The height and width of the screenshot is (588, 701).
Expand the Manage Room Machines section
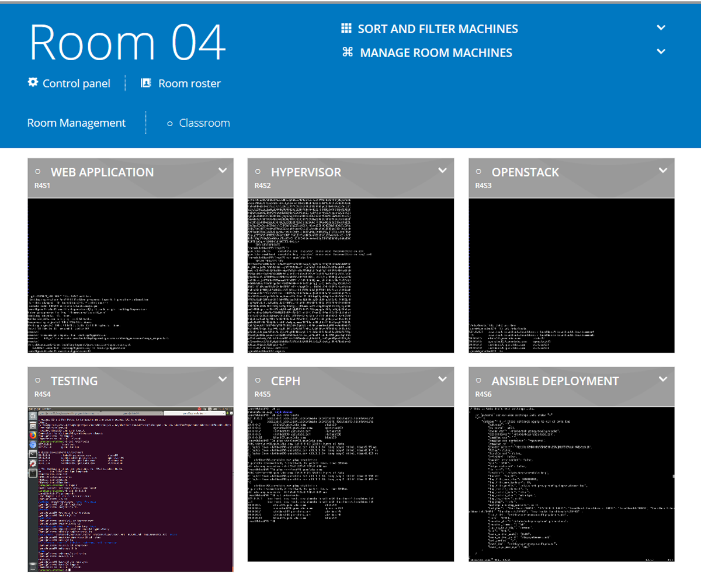pos(661,51)
